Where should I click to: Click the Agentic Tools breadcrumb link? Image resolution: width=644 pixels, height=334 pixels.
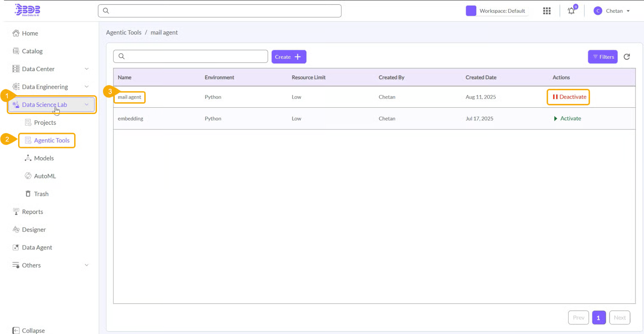[x=124, y=32]
